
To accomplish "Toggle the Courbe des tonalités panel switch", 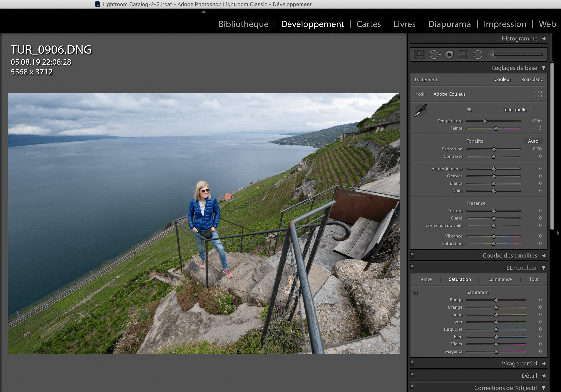I will tap(412, 255).
